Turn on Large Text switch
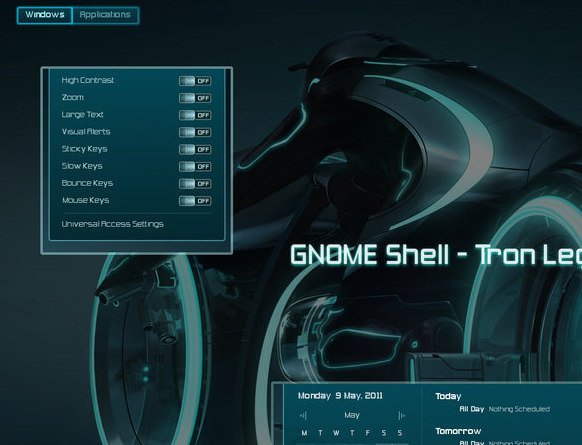This screenshot has width=582, height=445. (195, 115)
